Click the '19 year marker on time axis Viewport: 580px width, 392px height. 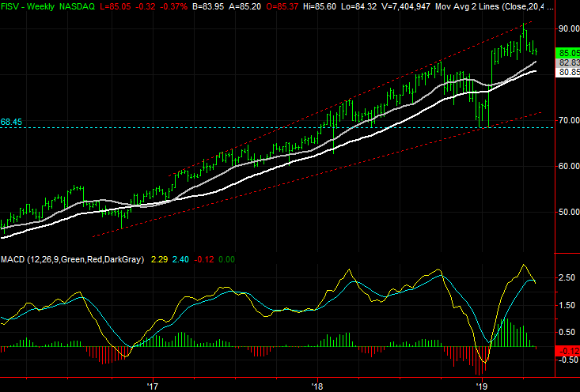(482, 386)
